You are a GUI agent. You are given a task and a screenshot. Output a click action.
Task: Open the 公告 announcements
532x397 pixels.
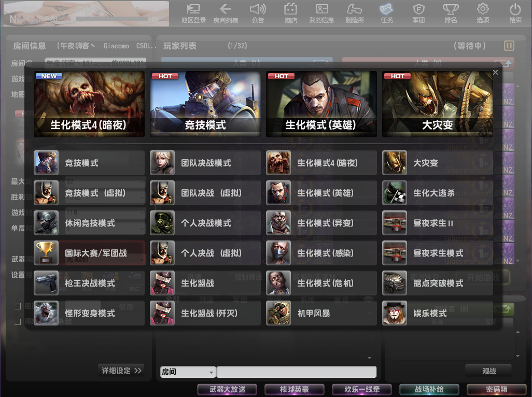pyautogui.click(x=258, y=13)
